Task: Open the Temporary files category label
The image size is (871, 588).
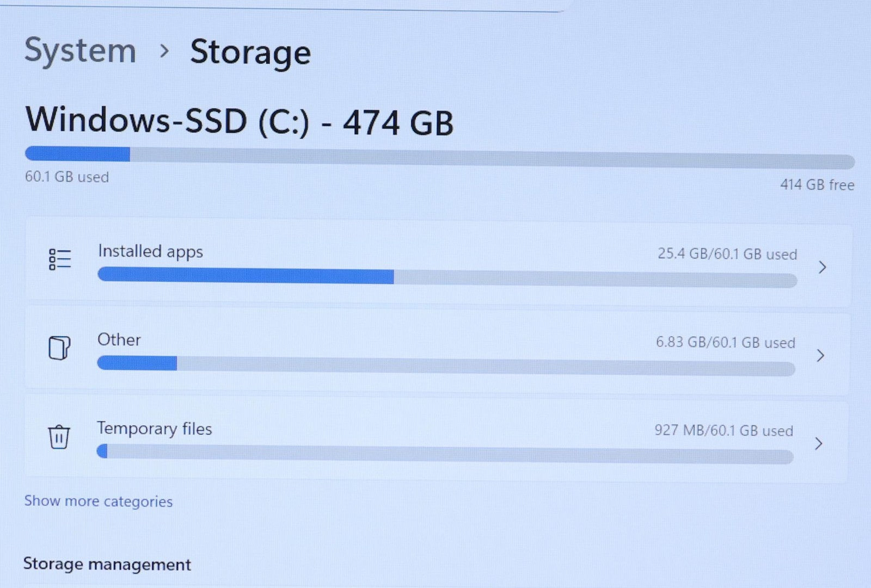Action: [x=154, y=429]
